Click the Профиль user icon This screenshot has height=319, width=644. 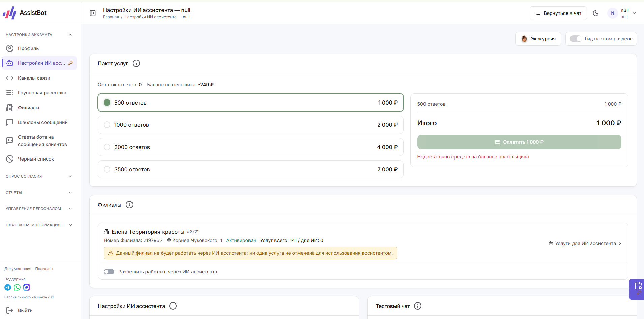(x=10, y=48)
